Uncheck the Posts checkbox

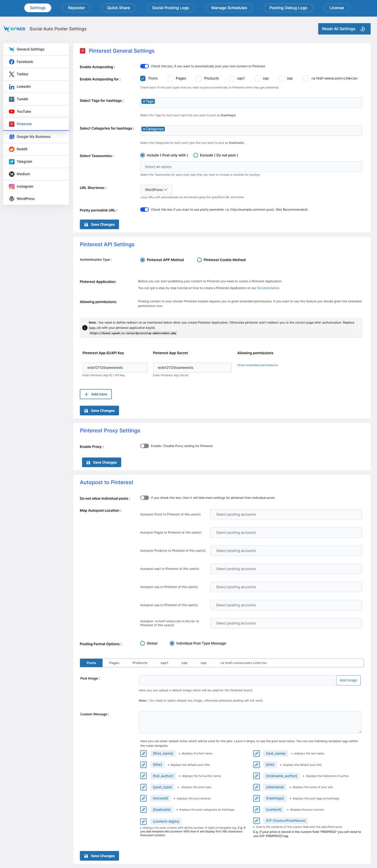tap(143, 78)
